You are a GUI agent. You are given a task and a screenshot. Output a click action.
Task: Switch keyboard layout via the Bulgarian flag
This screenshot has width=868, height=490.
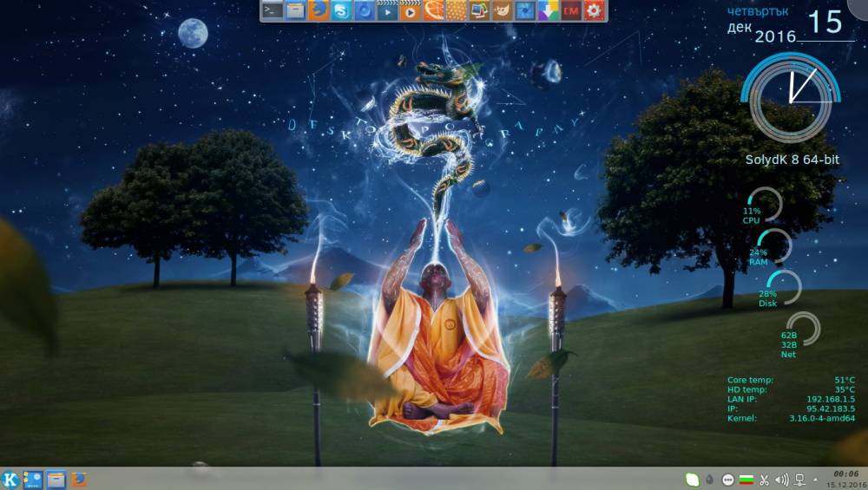point(746,480)
